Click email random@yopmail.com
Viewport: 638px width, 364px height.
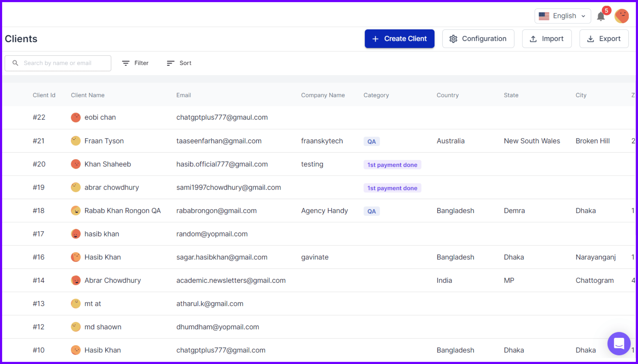coord(212,234)
